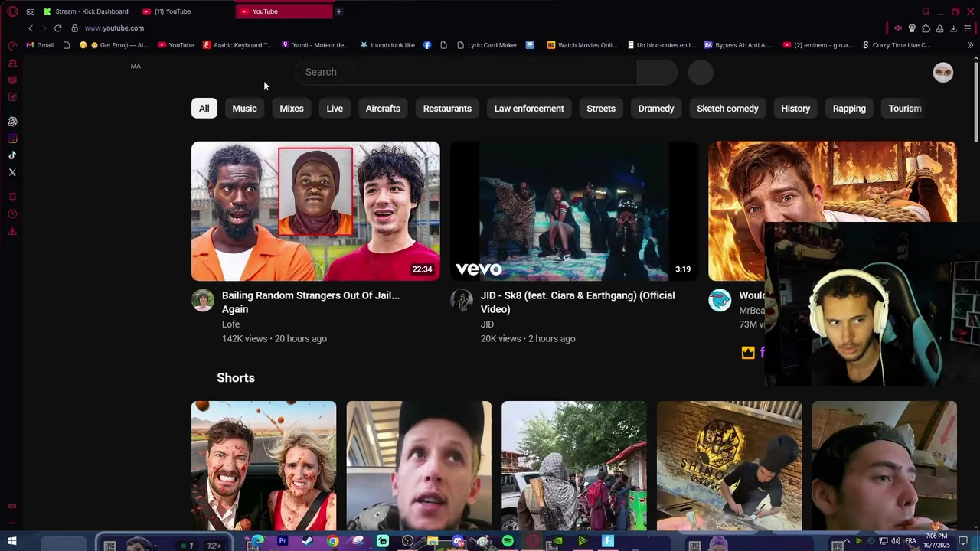The width and height of the screenshot is (980, 551).
Task: Click the speaker icon in the toolbar
Action: (x=898, y=28)
